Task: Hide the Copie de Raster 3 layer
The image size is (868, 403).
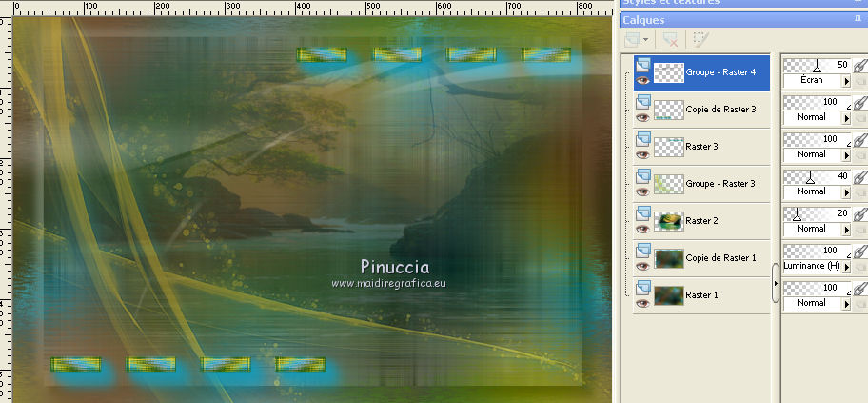Action: click(x=642, y=117)
